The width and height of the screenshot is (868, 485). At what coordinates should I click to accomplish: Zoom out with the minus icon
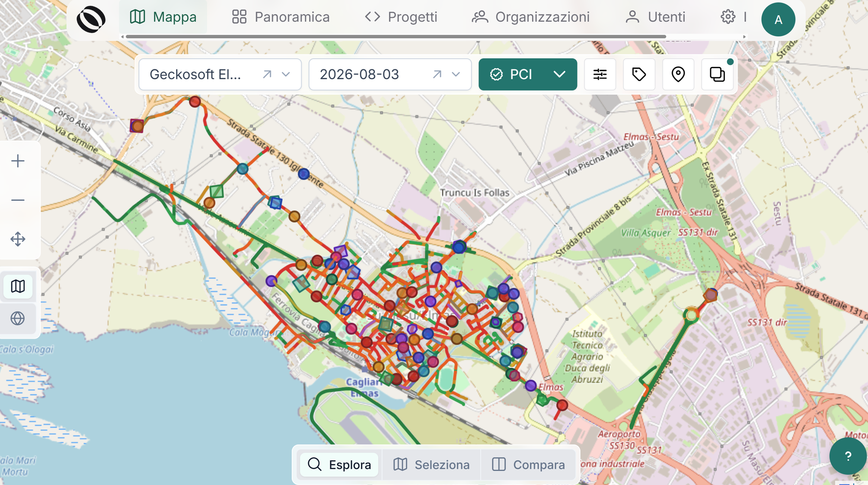[17, 200]
